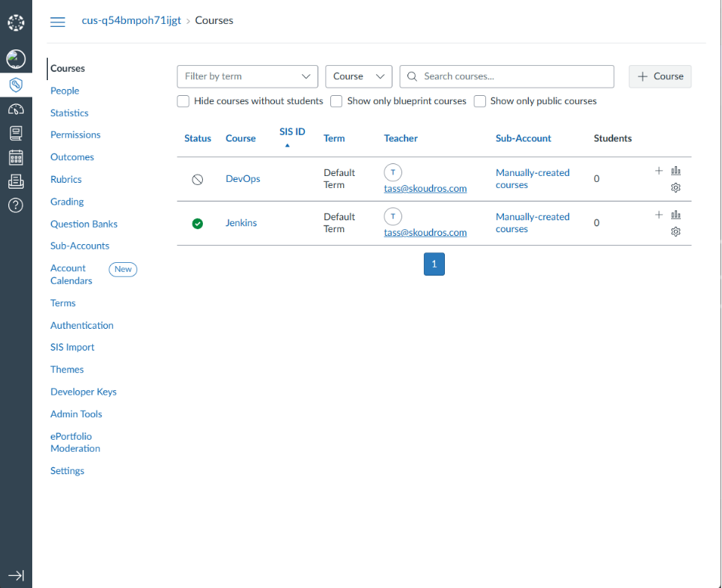Open the Jenkins course link
722x588 pixels.
241,223
